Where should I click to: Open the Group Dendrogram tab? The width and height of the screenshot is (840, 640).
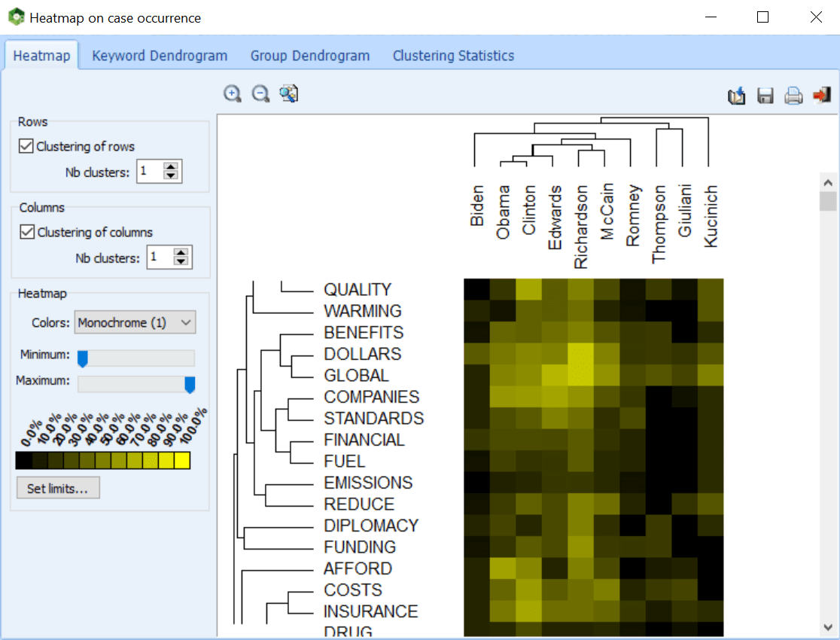coord(310,56)
